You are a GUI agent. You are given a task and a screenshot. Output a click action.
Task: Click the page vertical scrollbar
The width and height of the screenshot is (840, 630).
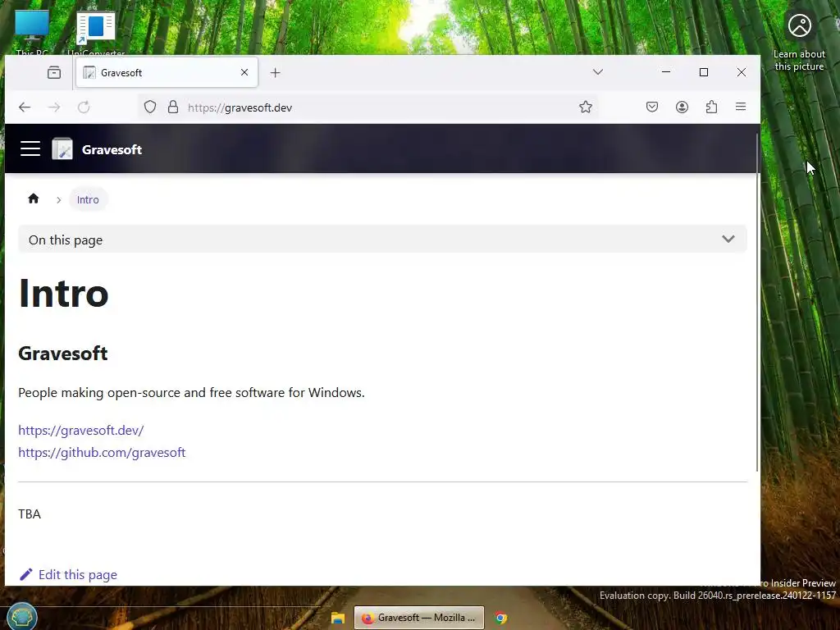pos(757,303)
